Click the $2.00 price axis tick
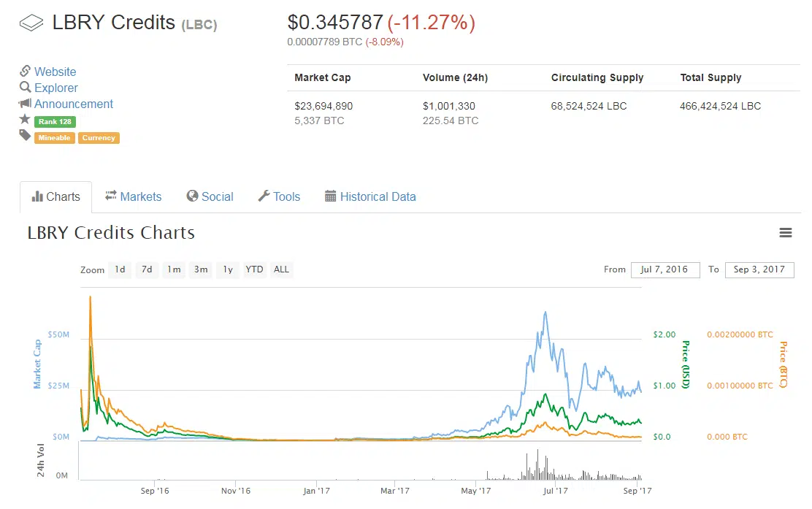The height and width of the screenshot is (509, 812). click(x=664, y=334)
